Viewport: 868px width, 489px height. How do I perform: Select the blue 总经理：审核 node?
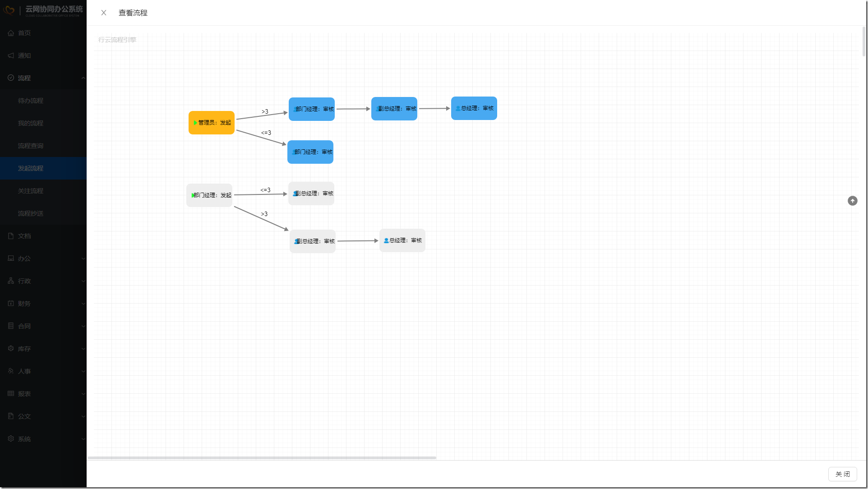pos(474,108)
